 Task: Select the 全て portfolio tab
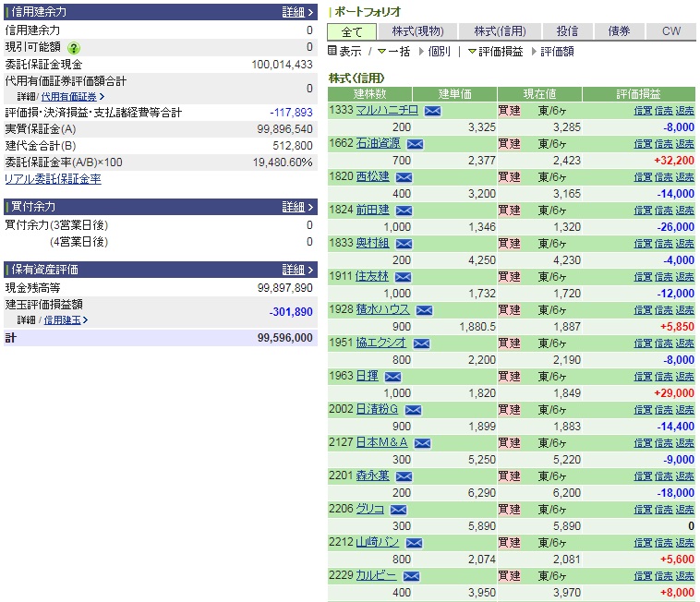point(352,31)
